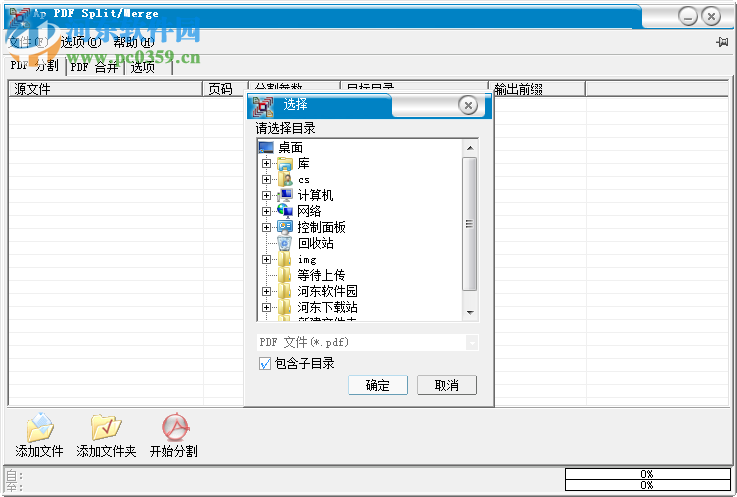The height and width of the screenshot is (497, 737).
Task: Click the directory tree scrollbar thumb
Action: tap(469, 224)
